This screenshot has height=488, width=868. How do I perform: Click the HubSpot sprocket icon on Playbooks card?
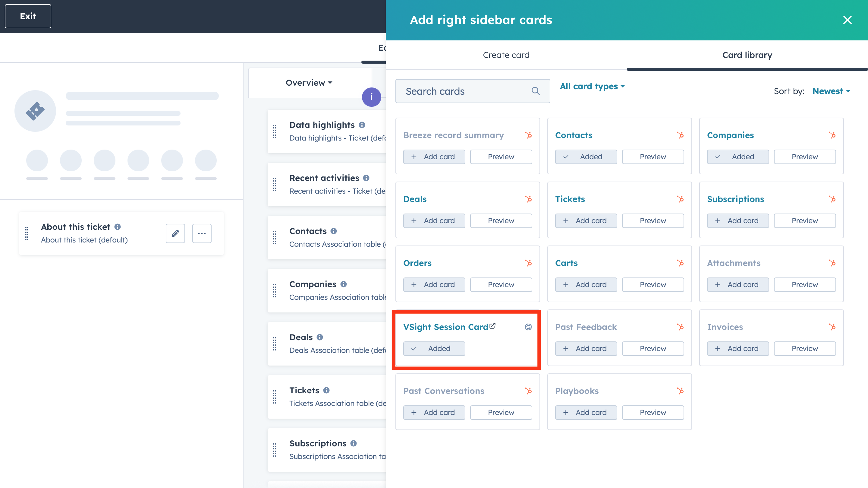coord(680,391)
